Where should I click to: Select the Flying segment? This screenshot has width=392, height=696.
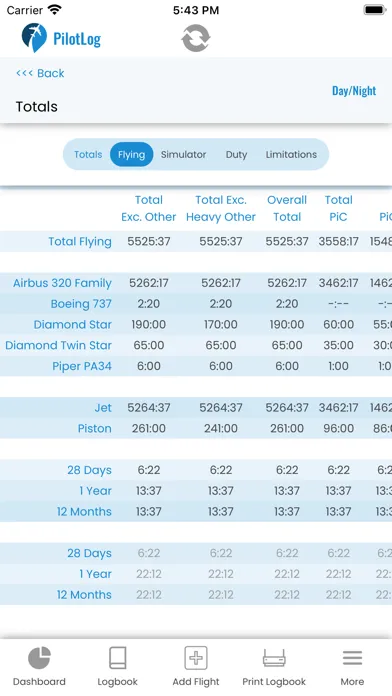[x=131, y=154]
